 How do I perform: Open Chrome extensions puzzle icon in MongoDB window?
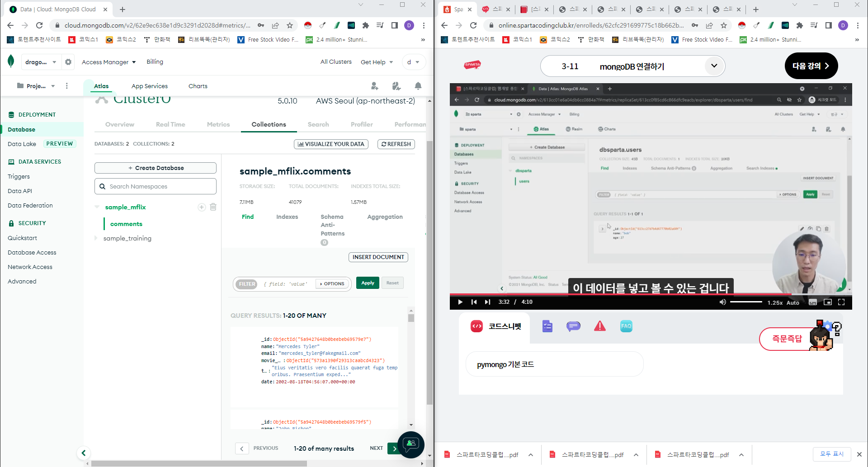pos(366,25)
